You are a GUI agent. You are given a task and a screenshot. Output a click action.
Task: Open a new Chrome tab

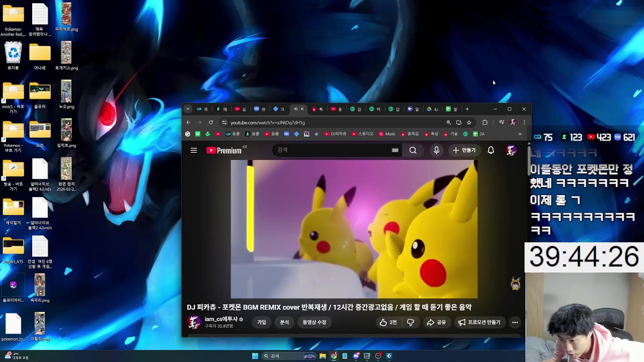[x=467, y=109]
